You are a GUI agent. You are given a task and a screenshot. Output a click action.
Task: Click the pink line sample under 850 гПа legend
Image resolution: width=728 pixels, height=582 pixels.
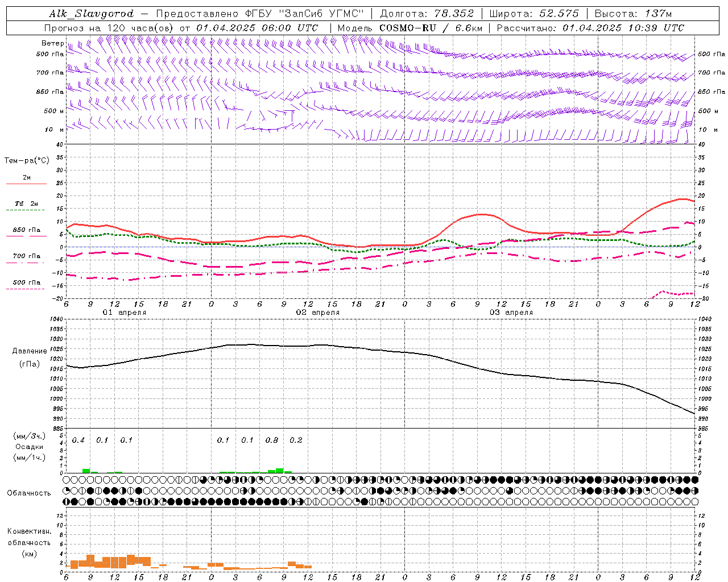point(26,236)
